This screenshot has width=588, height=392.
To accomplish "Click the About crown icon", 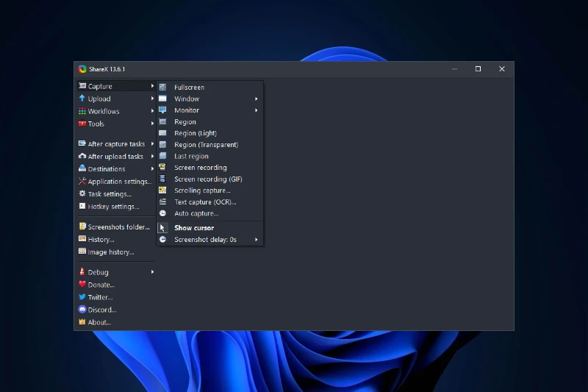I will (82, 322).
